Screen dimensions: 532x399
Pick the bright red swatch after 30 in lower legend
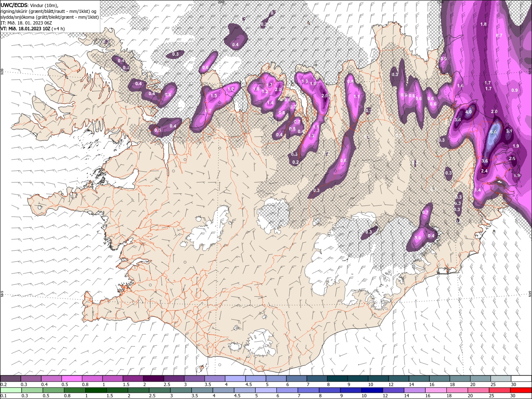point(521,390)
